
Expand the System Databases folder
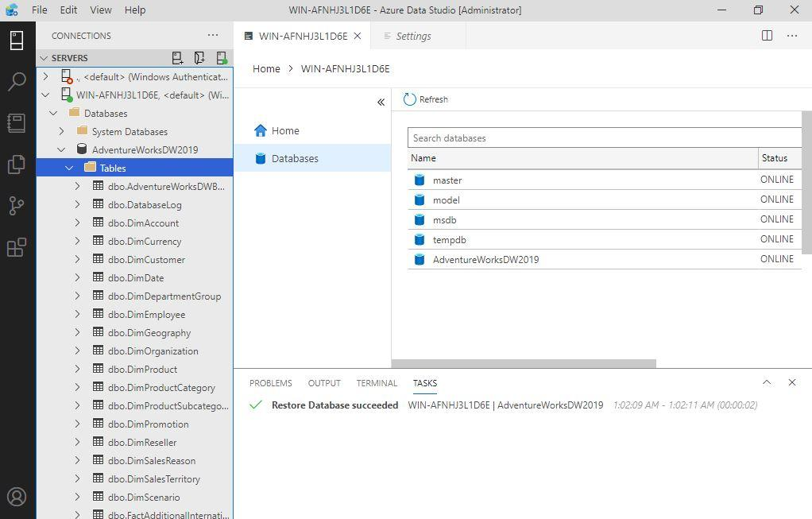click(62, 131)
